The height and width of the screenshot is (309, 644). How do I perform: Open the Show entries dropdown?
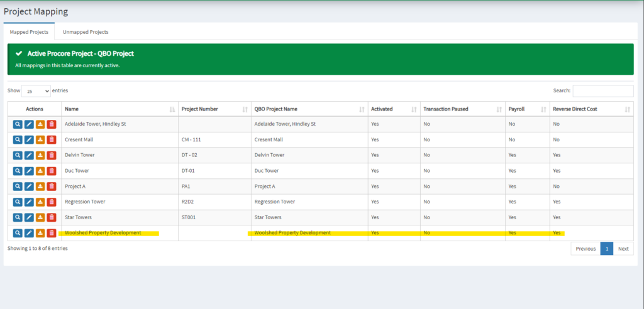pyautogui.click(x=36, y=91)
